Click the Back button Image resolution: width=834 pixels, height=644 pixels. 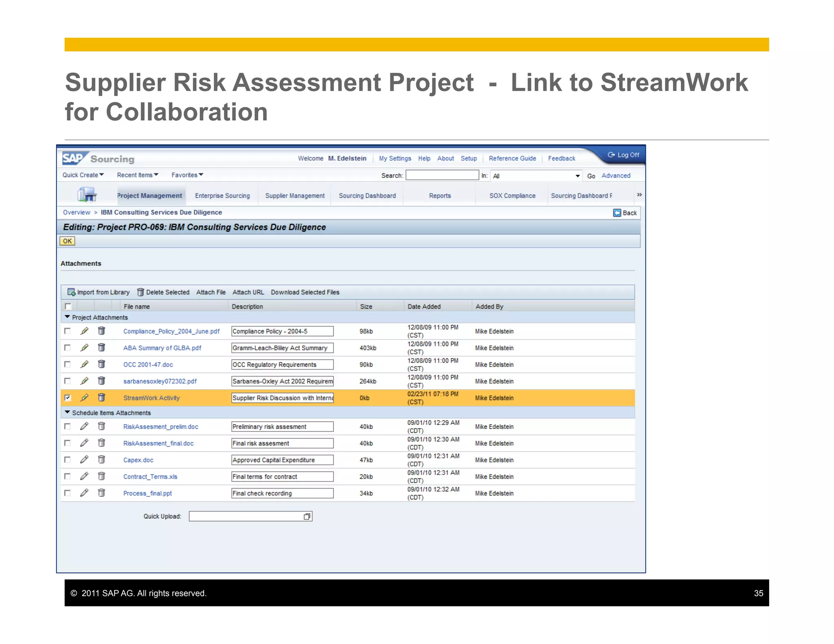(625, 213)
